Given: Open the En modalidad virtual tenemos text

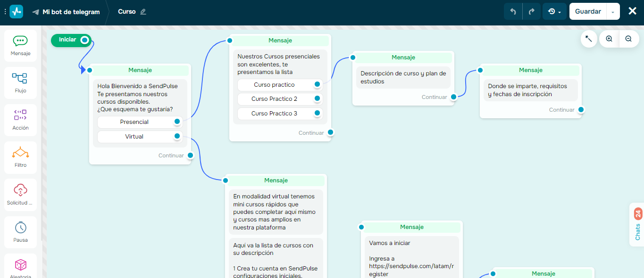Looking at the screenshot, I should (x=274, y=212).
